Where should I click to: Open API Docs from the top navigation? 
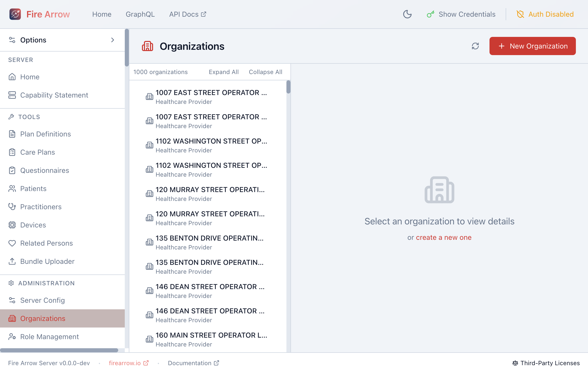[x=187, y=14]
